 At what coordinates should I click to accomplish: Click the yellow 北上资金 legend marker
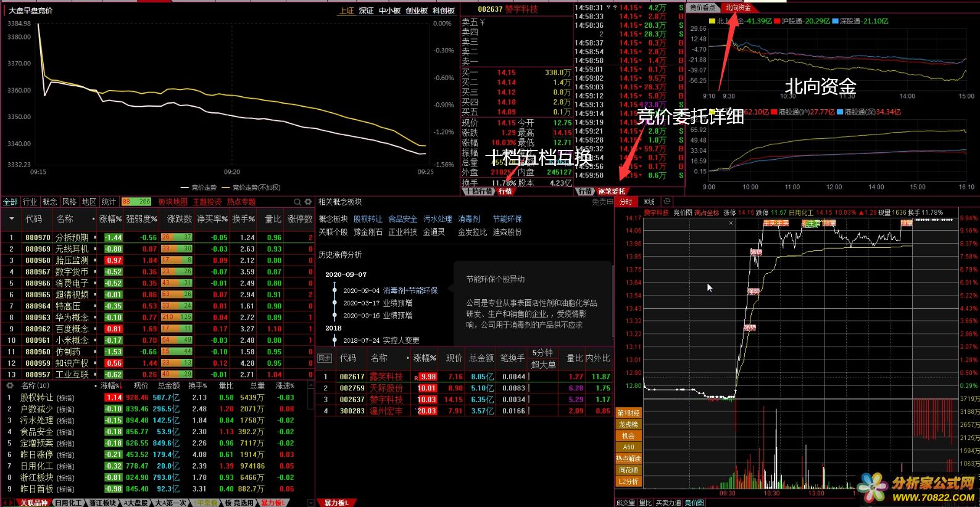pos(712,21)
